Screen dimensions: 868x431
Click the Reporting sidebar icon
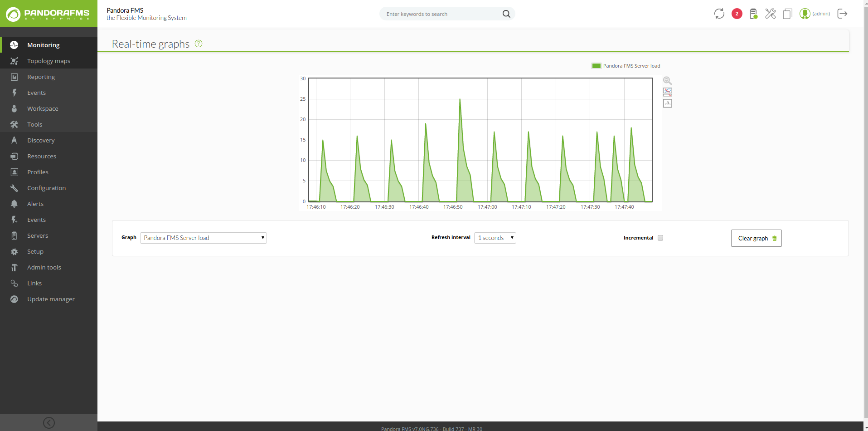point(14,77)
